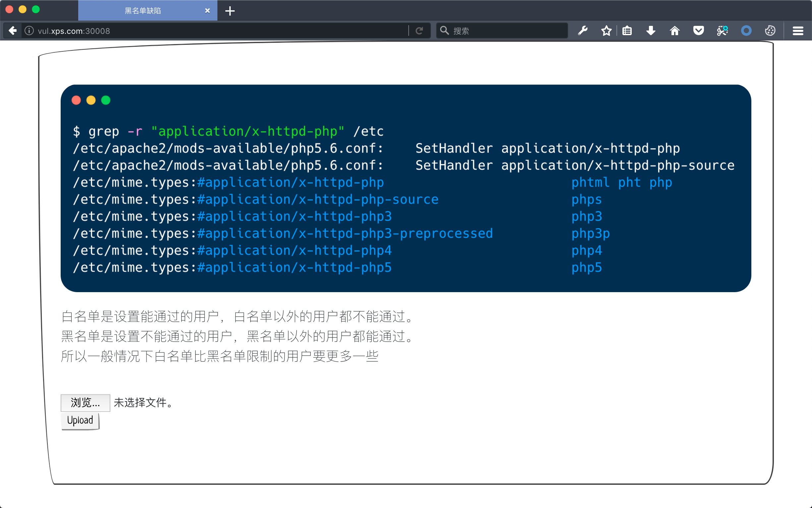Click the 未选择文件。 label
Image resolution: width=812 pixels, height=508 pixels.
pos(144,403)
